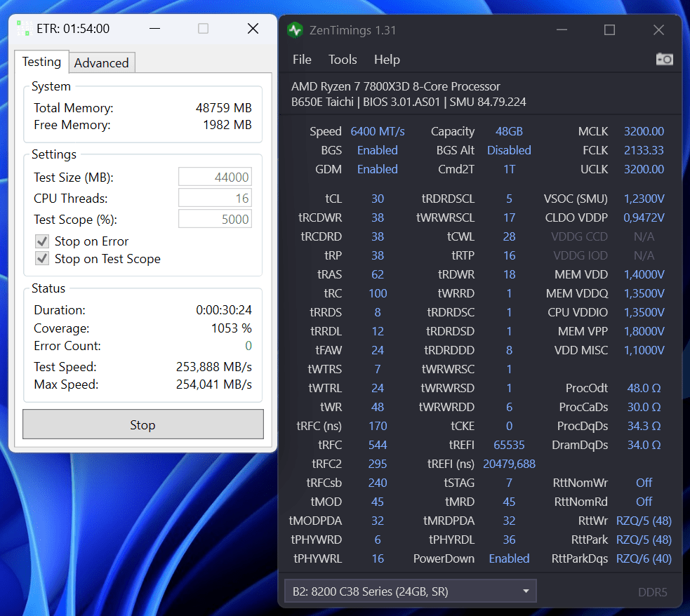Click the RttWr value RZQ/5 (48)
The width and height of the screenshot is (690, 616).
click(644, 521)
